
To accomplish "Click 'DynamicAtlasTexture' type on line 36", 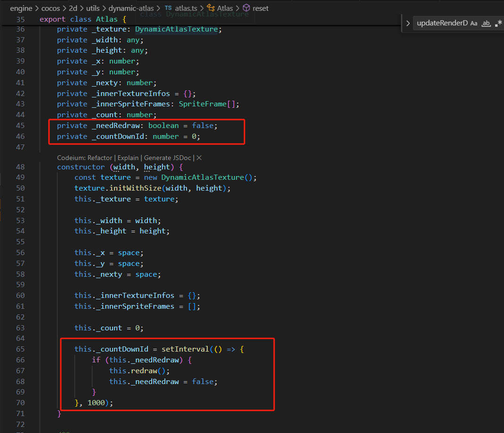I will tap(177, 29).
